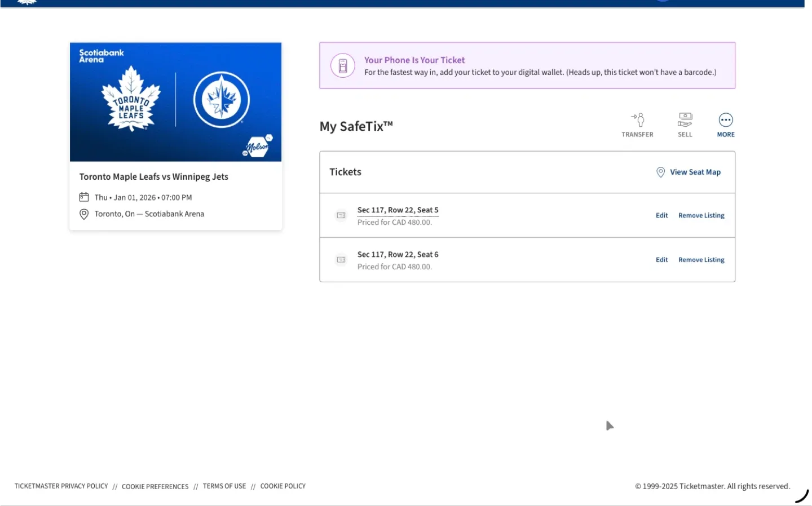Open the Terms of Use link
Screen dimensions: 812x506
pos(224,486)
